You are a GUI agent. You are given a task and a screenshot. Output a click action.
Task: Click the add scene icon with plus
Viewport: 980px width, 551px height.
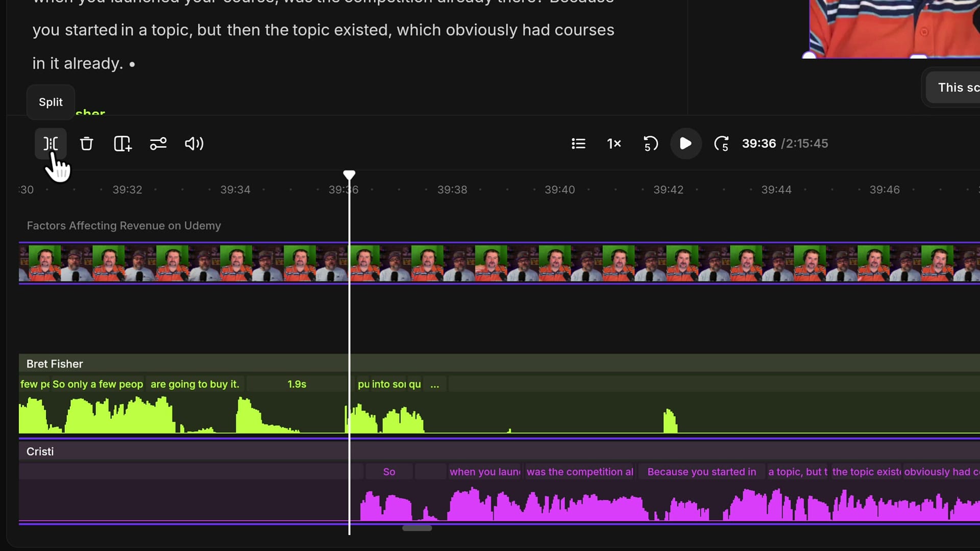pos(122,144)
